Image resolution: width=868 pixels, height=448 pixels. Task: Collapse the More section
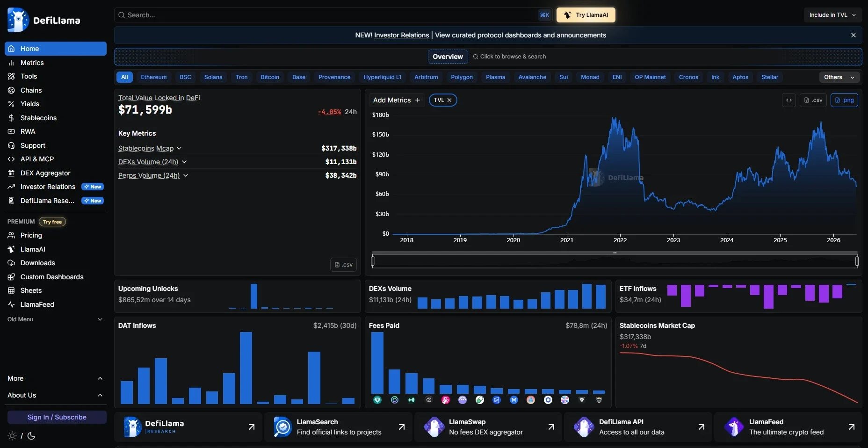[56, 378]
